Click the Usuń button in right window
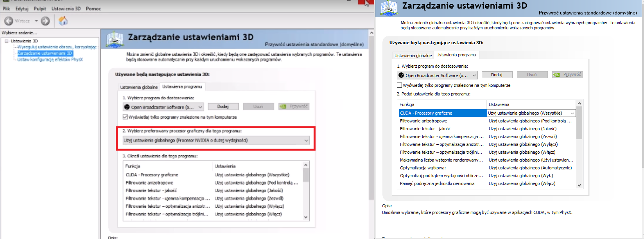Image resolution: width=644 pixels, height=239 pixels. 532,75
